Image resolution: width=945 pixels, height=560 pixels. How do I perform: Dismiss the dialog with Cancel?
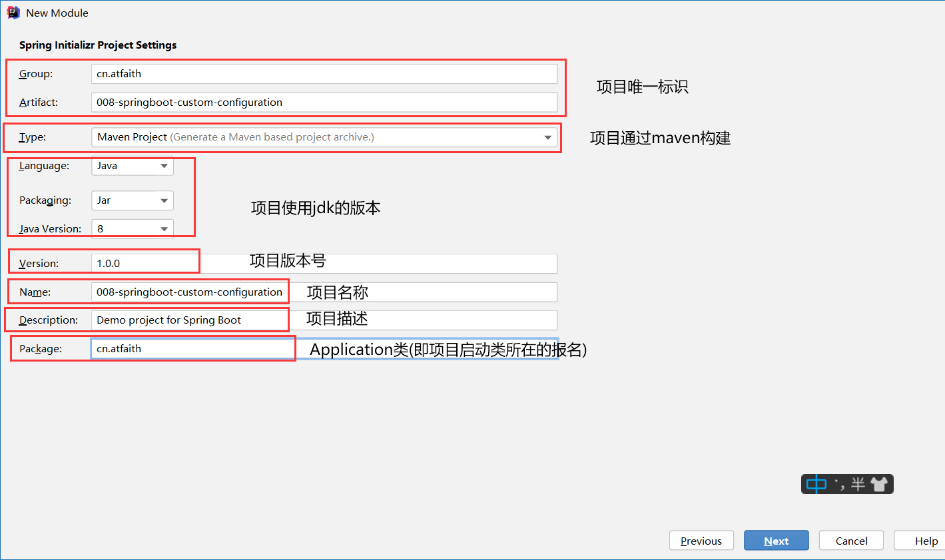(x=851, y=541)
